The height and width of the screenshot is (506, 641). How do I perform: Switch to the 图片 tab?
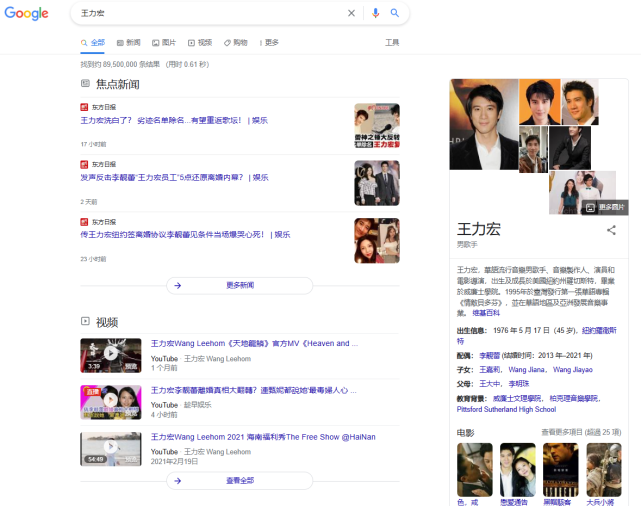tap(164, 43)
